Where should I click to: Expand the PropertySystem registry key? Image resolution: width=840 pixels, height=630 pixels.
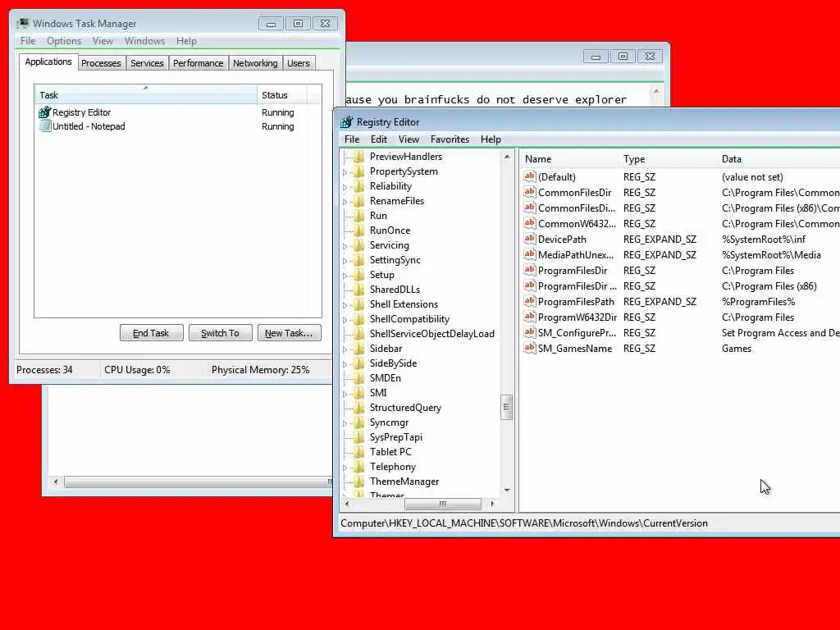pyautogui.click(x=345, y=172)
